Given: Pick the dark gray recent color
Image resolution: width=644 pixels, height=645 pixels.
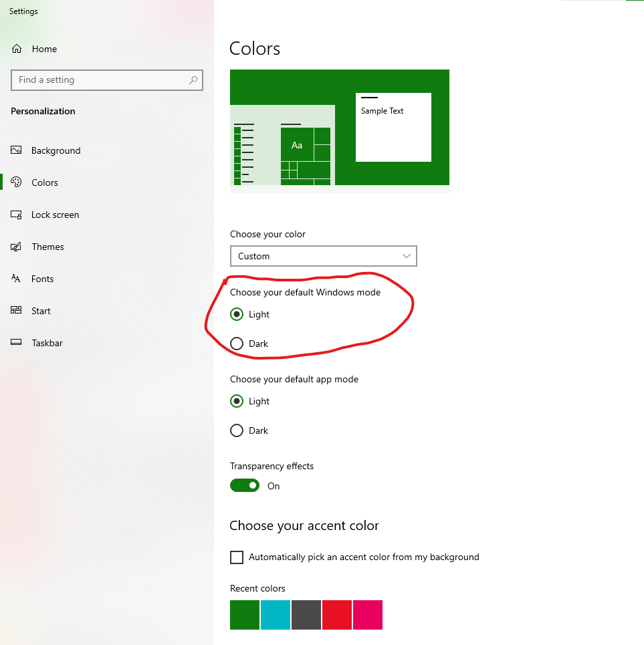Looking at the screenshot, I should (x=306, y=614).
